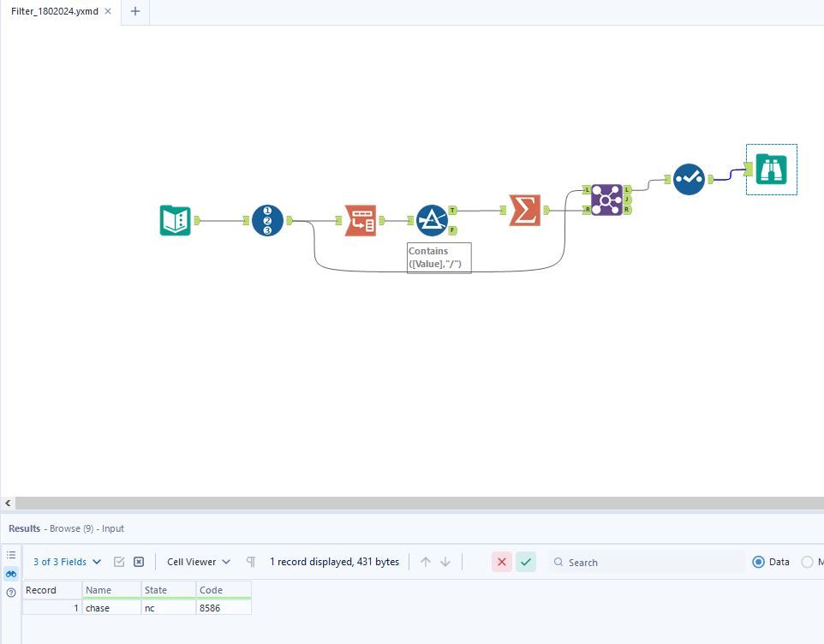Image resolution: width=824 pixels, height=644 pixels.
Task: Click the Join tool's L output anchor
Action: tap(627, 189)
